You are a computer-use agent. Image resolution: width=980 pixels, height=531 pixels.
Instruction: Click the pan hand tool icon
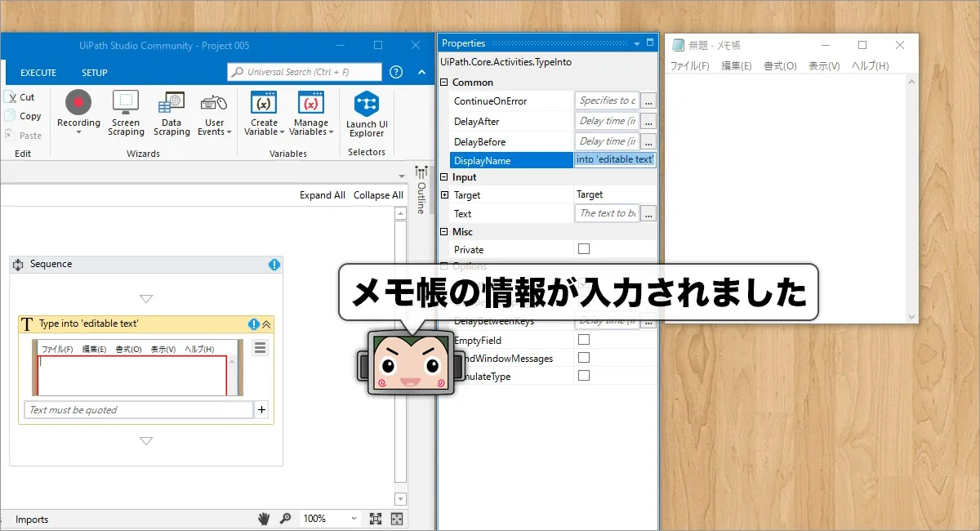(265, 519)
